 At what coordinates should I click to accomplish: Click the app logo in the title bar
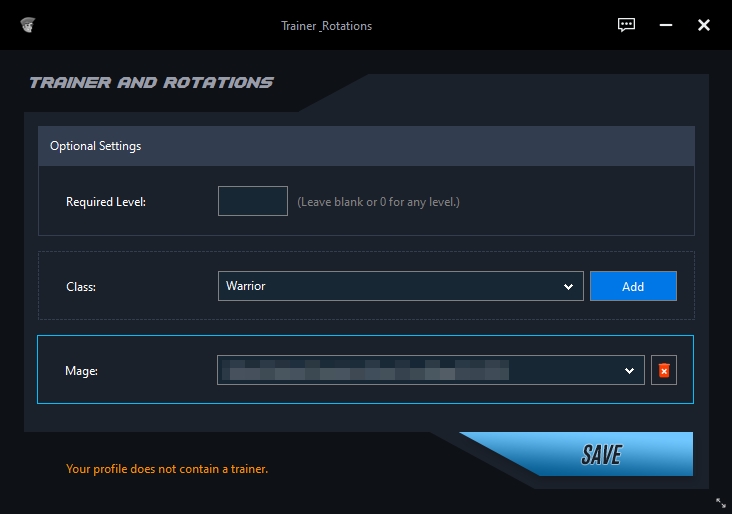(x=27, y=25)
